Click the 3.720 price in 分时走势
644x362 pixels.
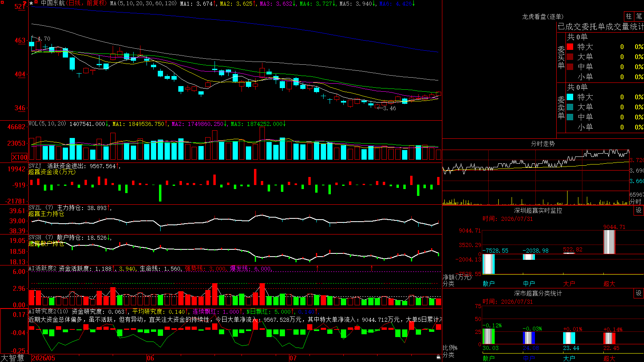(x=637, y=160)
